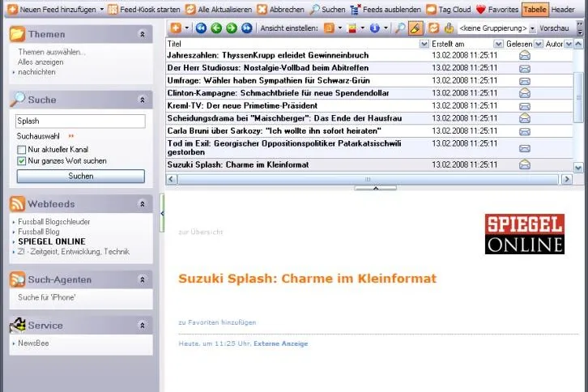Go to next article with green right arrow

[232, 28]
